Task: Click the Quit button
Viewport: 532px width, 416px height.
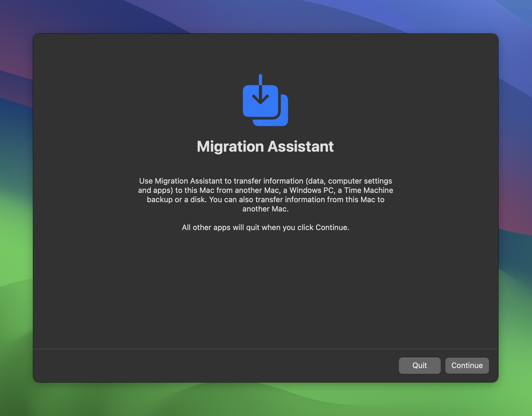Action: [419, 365]
